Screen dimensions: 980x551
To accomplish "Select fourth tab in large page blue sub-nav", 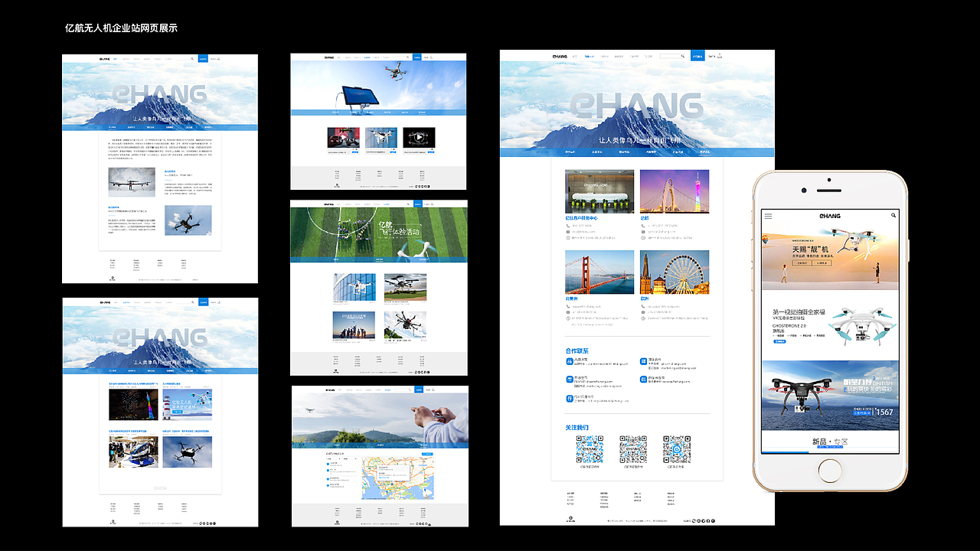I will click(x=650, y=152).
